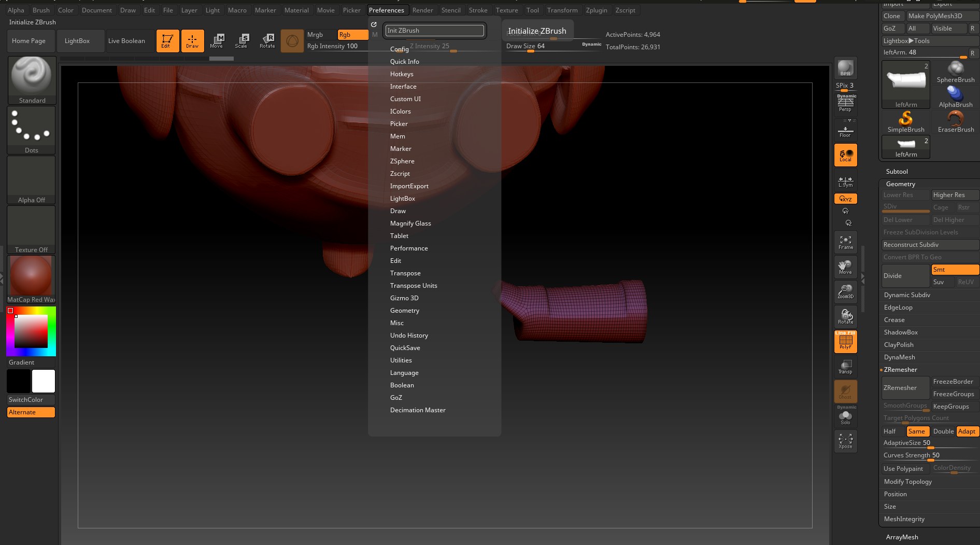980x545 pixels.
Task: Adjust the Rgb Intensity slider
Action: 337,46
